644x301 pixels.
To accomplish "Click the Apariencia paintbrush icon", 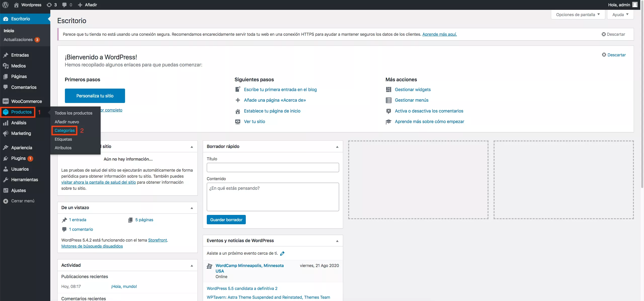I will [x=6, y=148].
